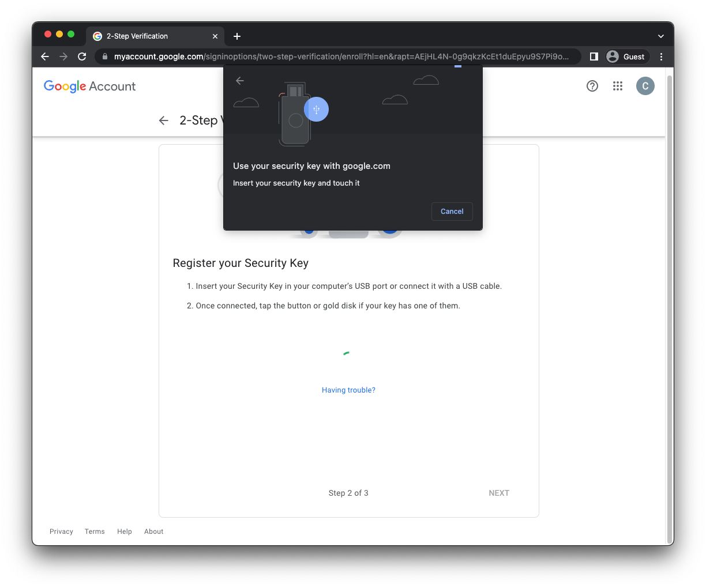Reload the current page
This screenshot has width=706, height=588.
coord(82,56)
